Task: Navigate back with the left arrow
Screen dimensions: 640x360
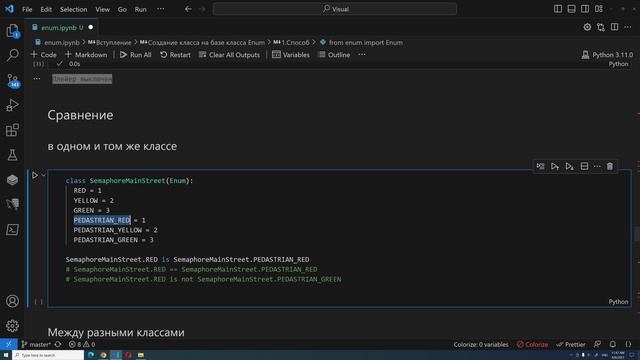Action: click(188, 9)
